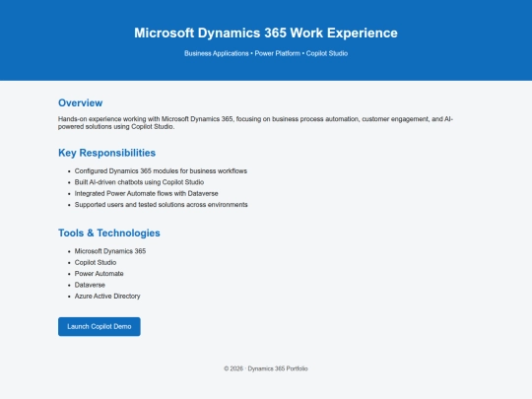Click the 'Copilot Studio' tools list item

96,262
